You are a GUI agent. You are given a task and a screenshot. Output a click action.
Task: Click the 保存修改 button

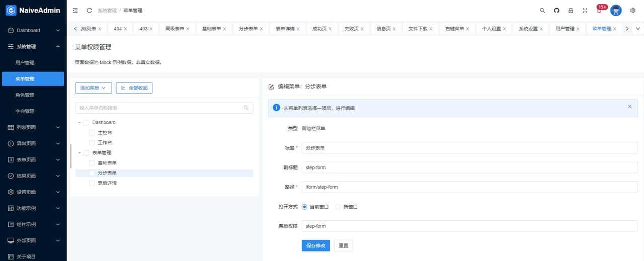point(315,245)
